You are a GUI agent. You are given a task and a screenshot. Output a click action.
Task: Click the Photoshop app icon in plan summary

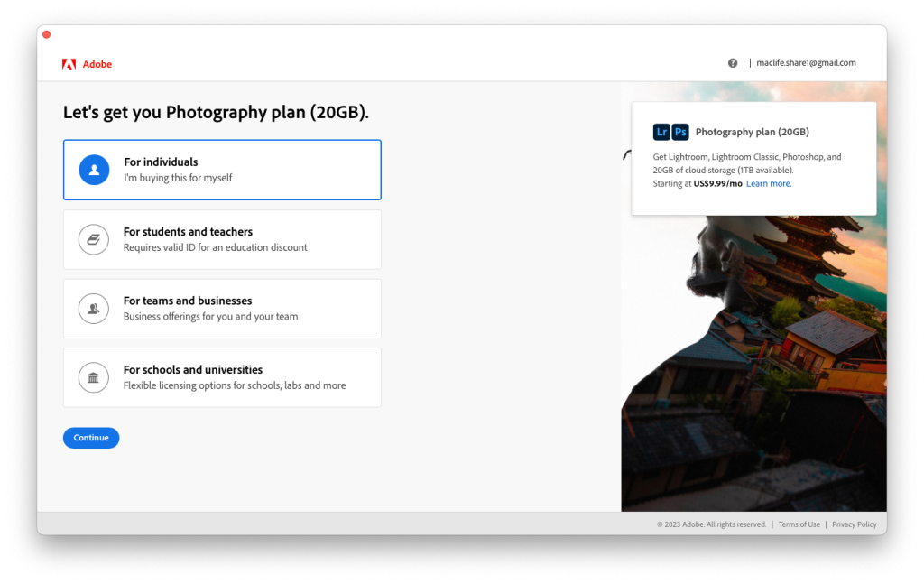679,132
